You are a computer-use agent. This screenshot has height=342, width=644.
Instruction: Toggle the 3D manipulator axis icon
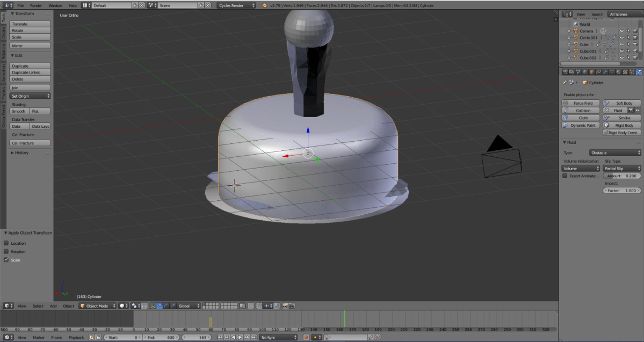153,306
